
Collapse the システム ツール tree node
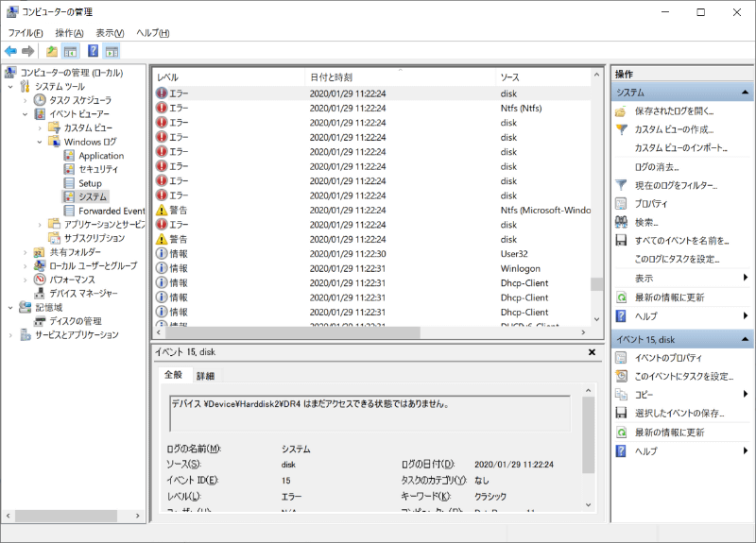point(10,87)
